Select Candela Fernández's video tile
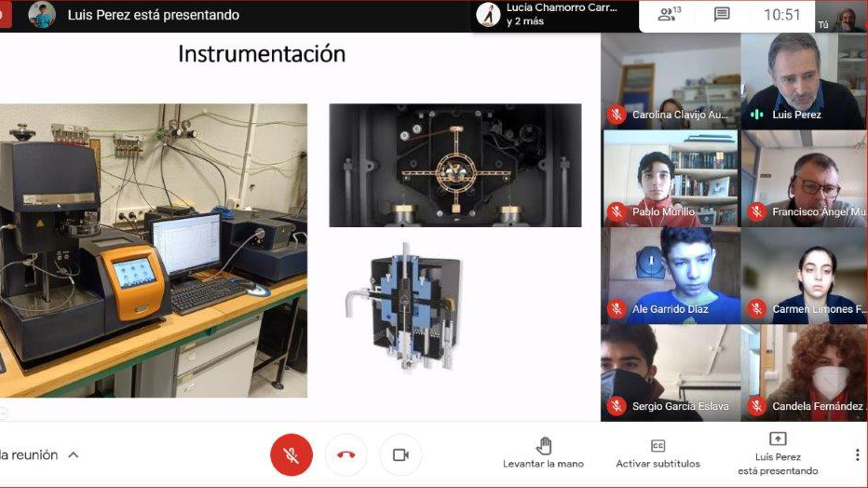This screenshot has height=488, width=868. pyautogui.click(x=803, y=372)
